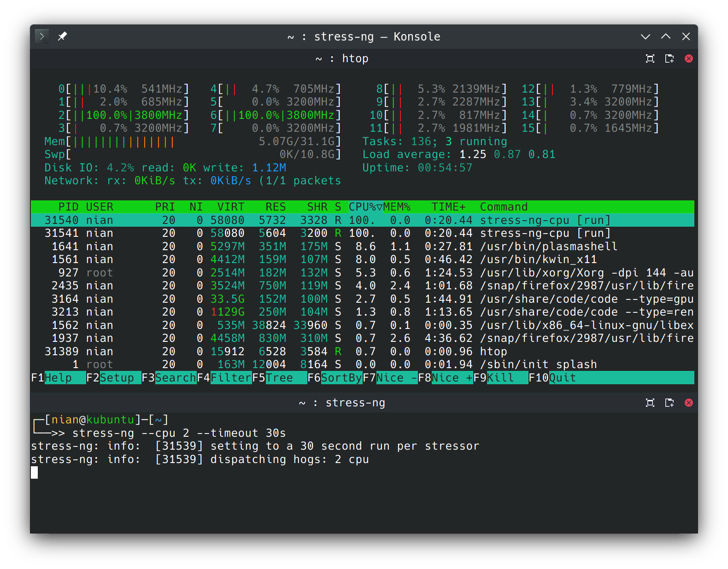Open F2 Setup in htop
The width and height of the screenshot is (728, 569).
pyautogui.click(x=117, y=378)
